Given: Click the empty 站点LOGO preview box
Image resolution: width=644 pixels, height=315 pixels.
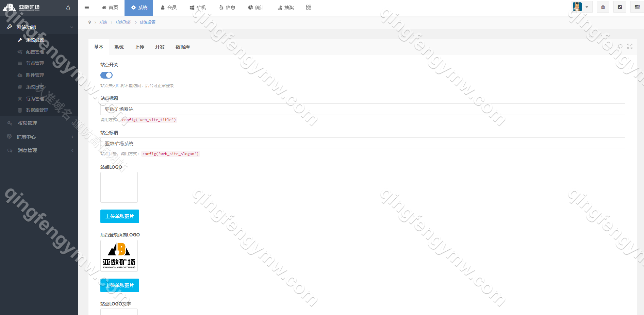Looking at the screenshot, I should [119, 187].
